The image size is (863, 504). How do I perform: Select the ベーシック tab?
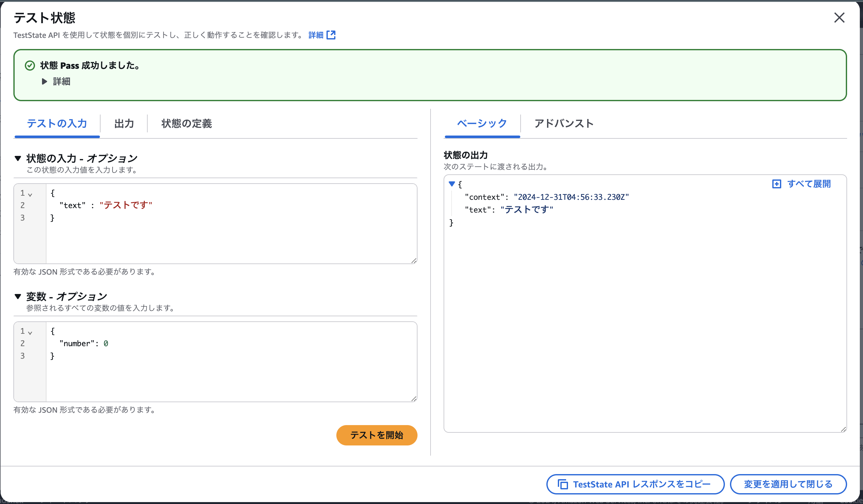pos(482,123)
